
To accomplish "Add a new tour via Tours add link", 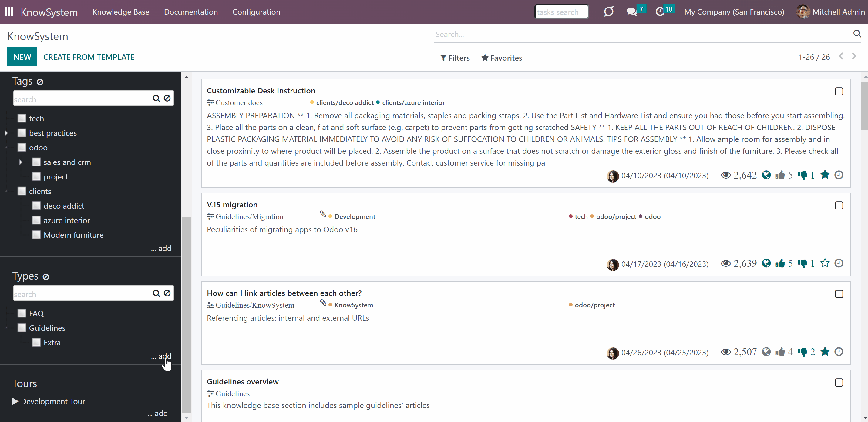I will pos(157,413).
